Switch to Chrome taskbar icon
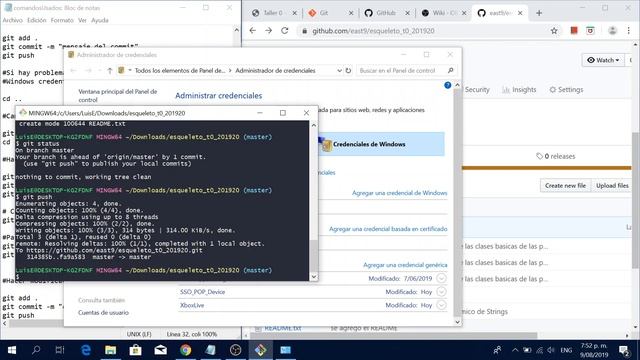Image resolution: width=640 pixels, height=360 pixels. (x=186, y=350)
